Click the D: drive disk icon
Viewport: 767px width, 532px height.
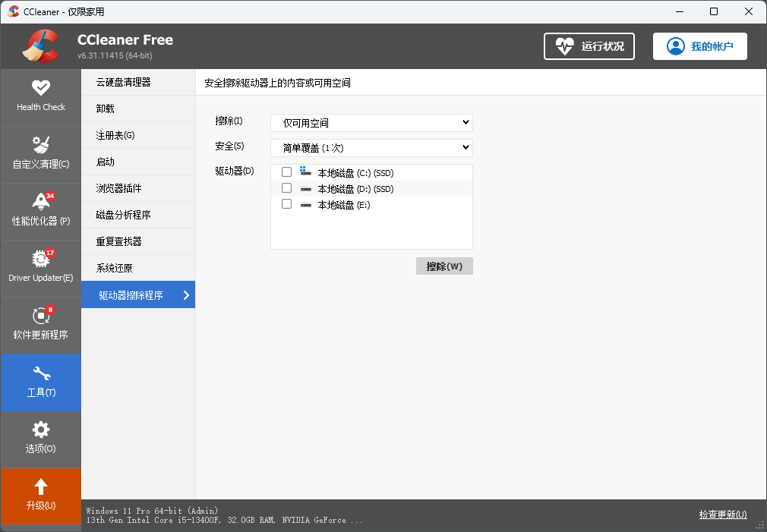(x=306, y=189)
